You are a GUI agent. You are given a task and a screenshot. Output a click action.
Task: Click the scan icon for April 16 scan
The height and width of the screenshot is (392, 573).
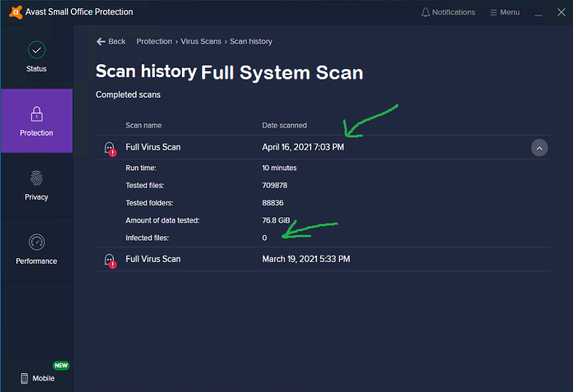pos(110,148)
